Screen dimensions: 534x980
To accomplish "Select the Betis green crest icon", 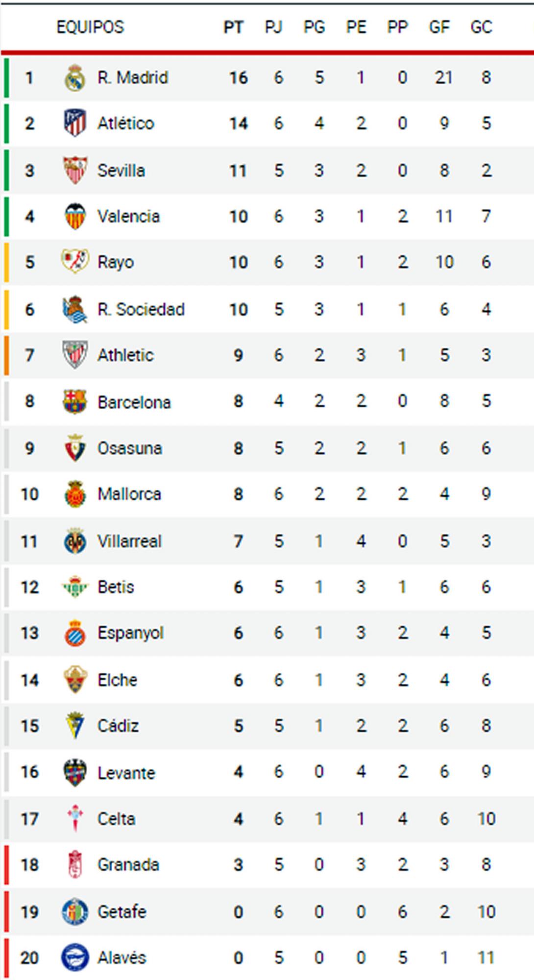I will 75,587.
